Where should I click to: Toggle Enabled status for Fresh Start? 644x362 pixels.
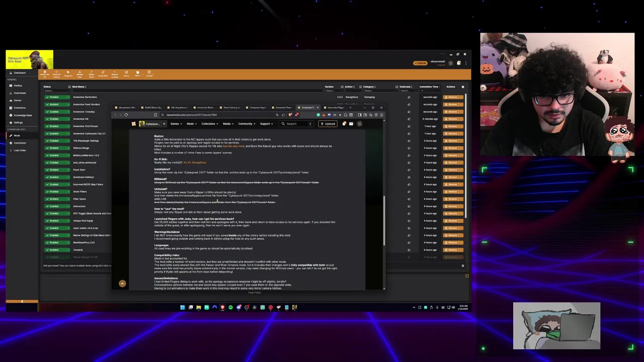click(55, 170)
